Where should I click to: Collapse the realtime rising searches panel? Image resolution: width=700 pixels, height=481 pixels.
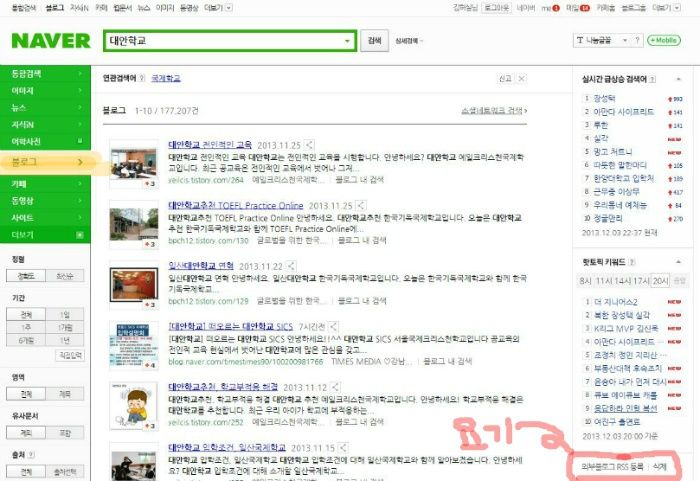click(679, 79)
